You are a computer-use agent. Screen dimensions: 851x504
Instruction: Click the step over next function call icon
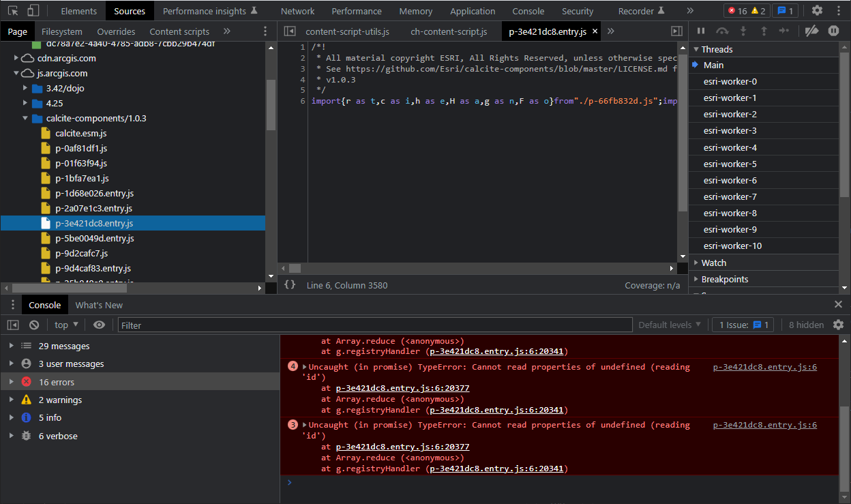pos(723,31)
